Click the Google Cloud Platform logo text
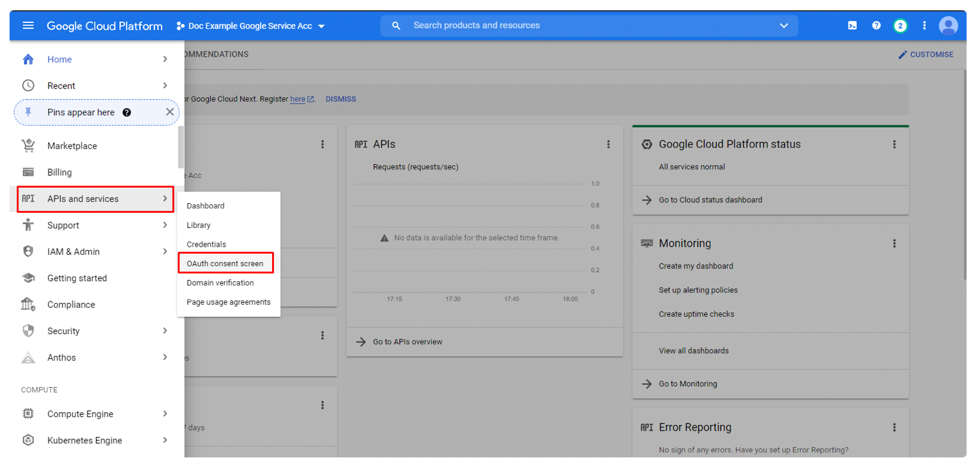This screenshot has height=474, width=980. [x=105, y=26]
